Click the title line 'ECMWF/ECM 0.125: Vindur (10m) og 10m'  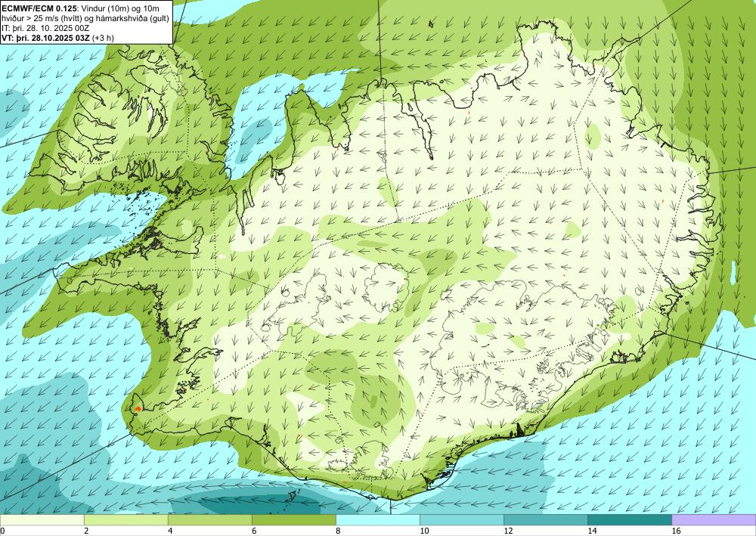click(x=81, y=8)
